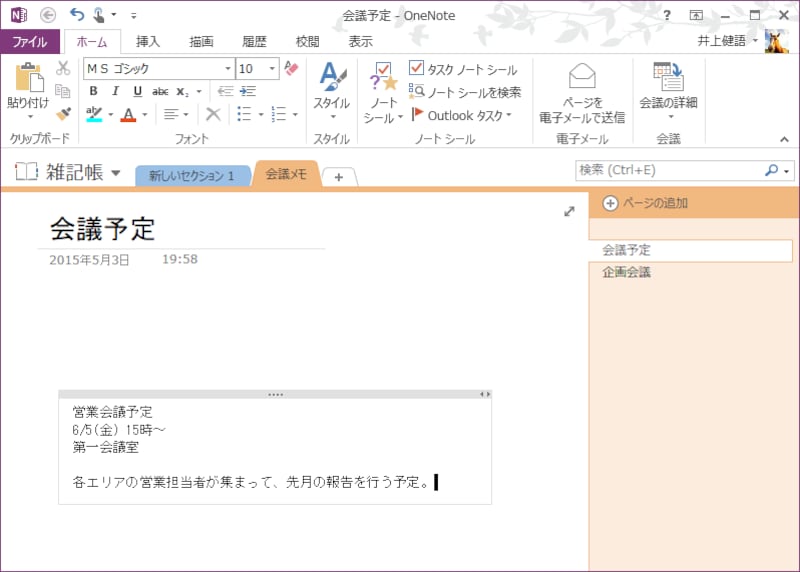This screenshot has height=572, width=800.
Task: Click the Paste (貼り付け) clipboard icon
Action: [29, 78]
